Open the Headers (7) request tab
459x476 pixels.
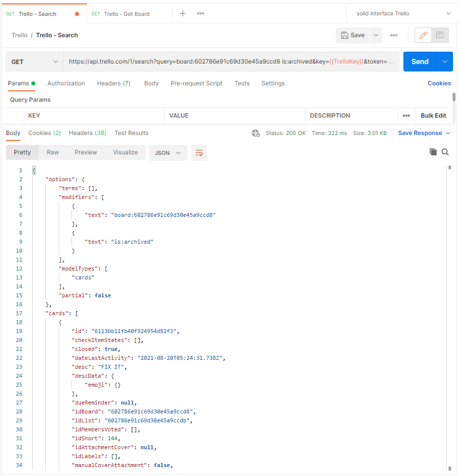[114, 83]
